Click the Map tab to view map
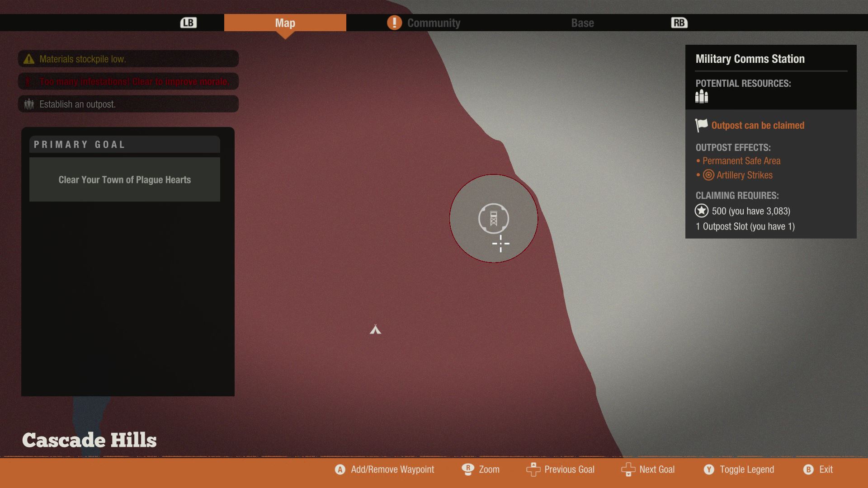The width and height of the screenshot is (868, 488). (285, 22)
